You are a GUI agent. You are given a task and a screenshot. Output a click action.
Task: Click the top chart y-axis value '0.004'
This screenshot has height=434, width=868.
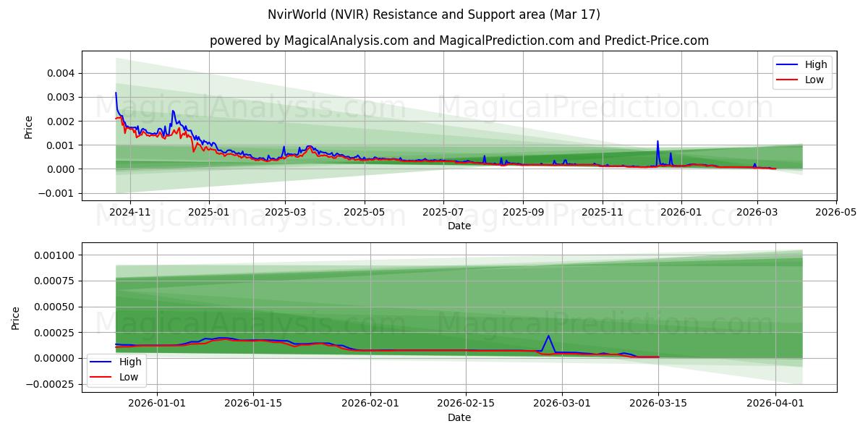tap(62, 73)
